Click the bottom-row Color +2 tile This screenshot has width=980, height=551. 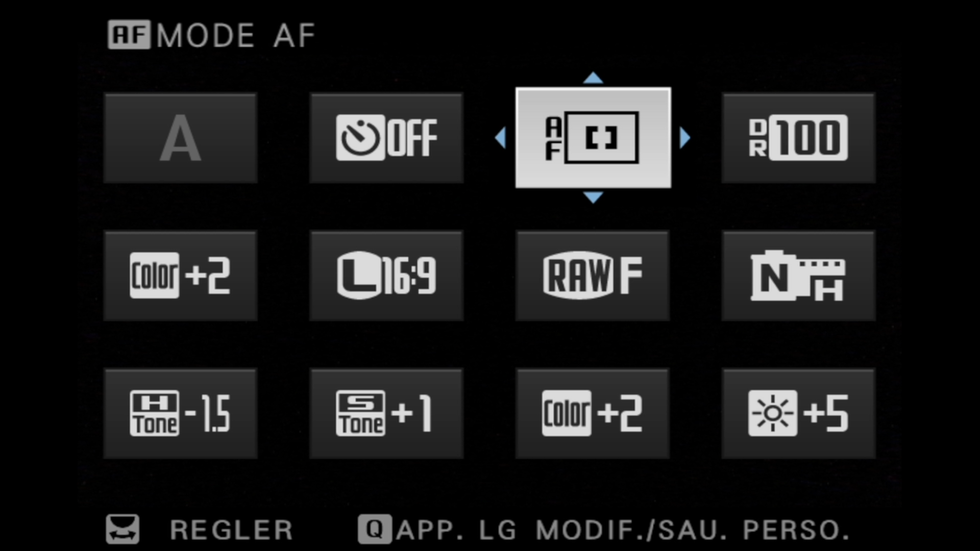coord(593,413)
